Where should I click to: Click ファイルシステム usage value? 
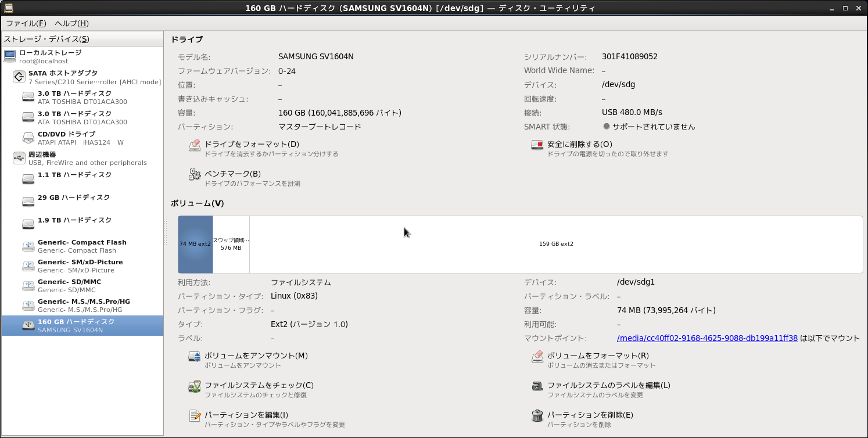(301, 282)
